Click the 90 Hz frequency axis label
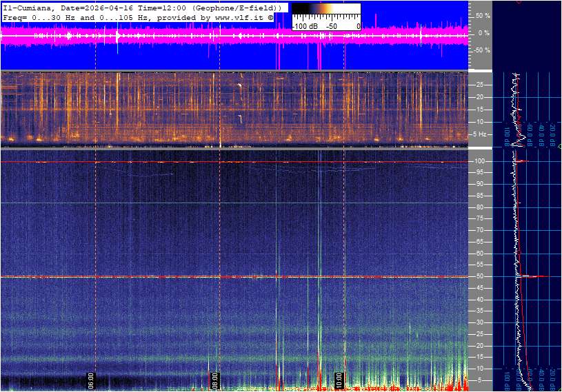This screenshot has height=392, width=562. coord(479,184)
